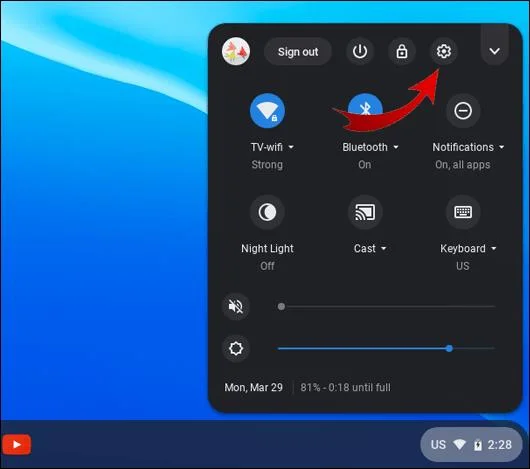This screenshot has width=530, height=469.
Task: Open Settings via the gear icon
Action: (443, 51)
